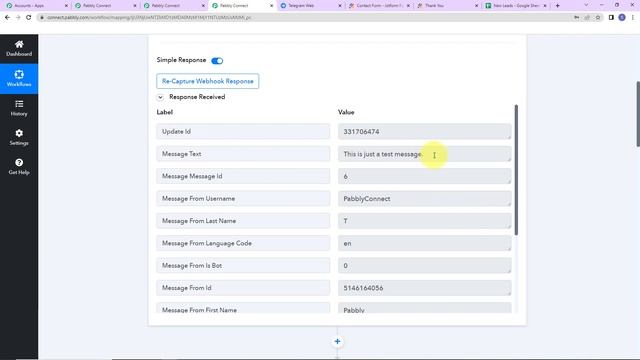
Task: Click the Message From Username label
Action: point(243,198)
